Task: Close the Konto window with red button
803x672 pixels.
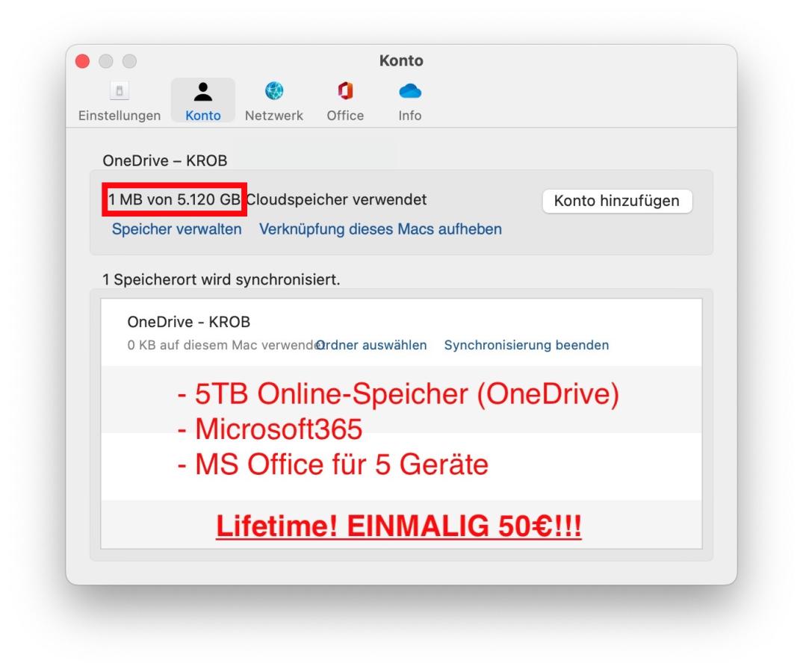Action: pyautogui.click(x=82, y=61)
